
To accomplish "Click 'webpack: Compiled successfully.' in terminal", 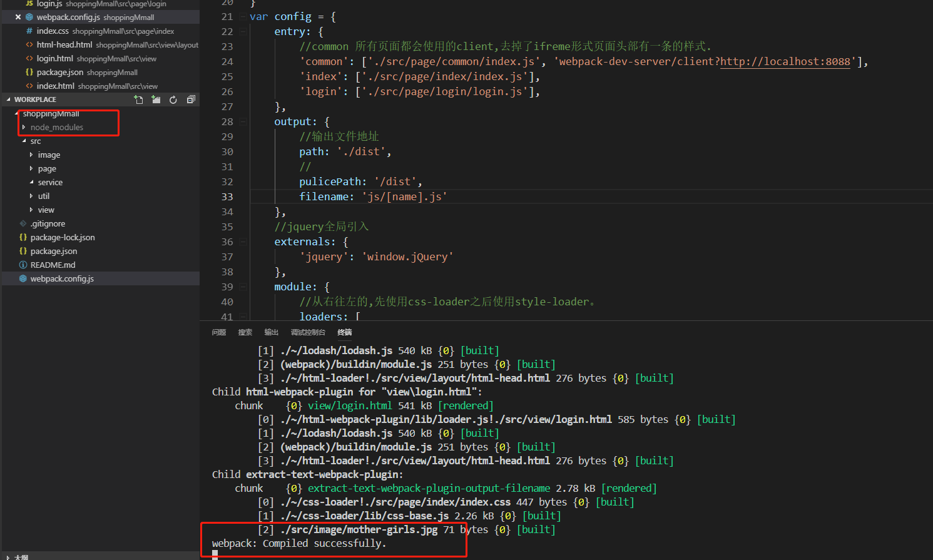I will [x=299, y=543].
